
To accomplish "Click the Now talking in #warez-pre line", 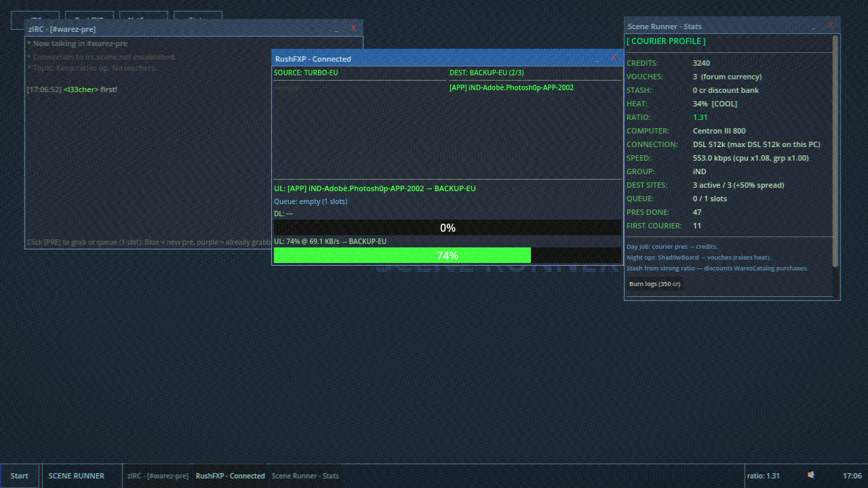I will (77, 43).
